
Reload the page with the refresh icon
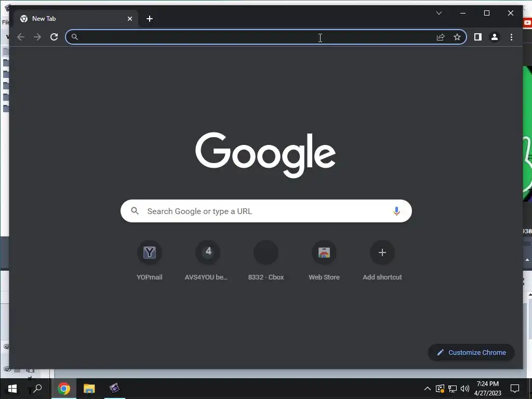pyautogui.click(x=54, y=37)
